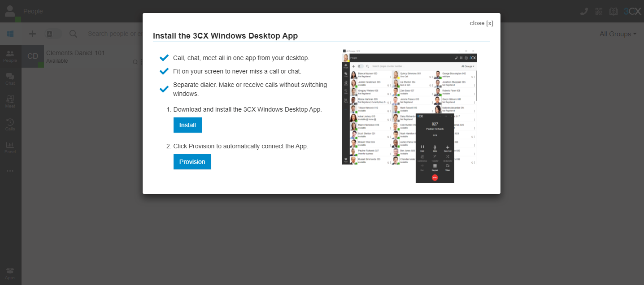Expand the three-dots more sidebar item

tap(10, 171)
